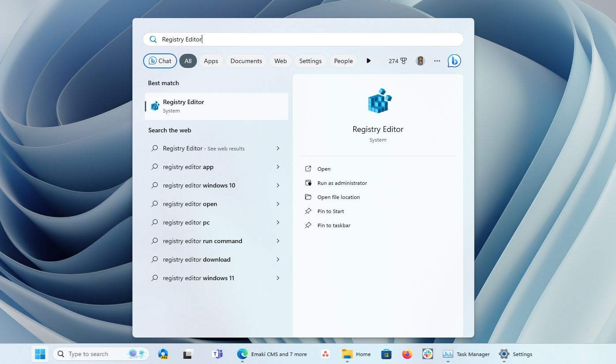
Task: Show more search filter categories arrow
Action: pos(368,61)
